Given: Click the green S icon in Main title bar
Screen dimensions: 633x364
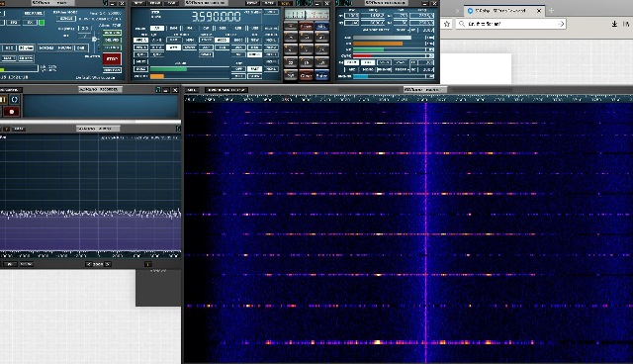Looking at the screenshot, I should point(105,3).
